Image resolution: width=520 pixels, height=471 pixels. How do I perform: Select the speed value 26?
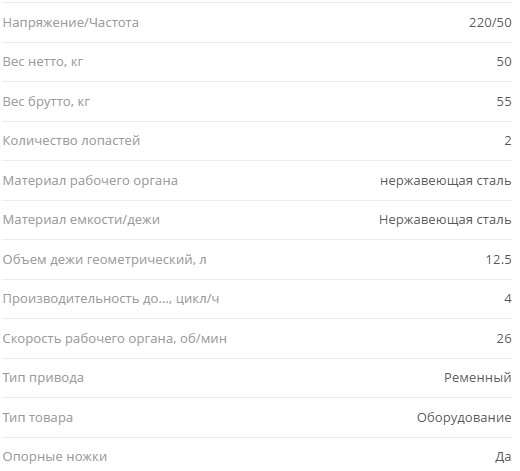tap(504, 339)
